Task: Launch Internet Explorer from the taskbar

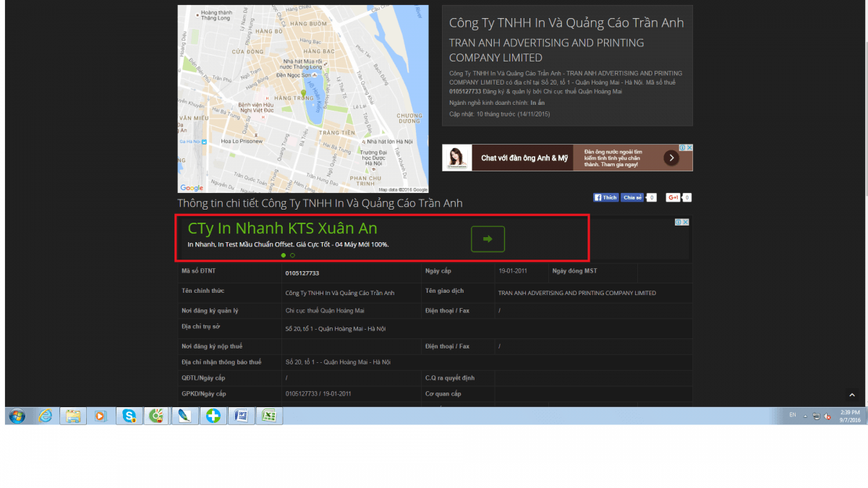Action: (x=45, y=416)
